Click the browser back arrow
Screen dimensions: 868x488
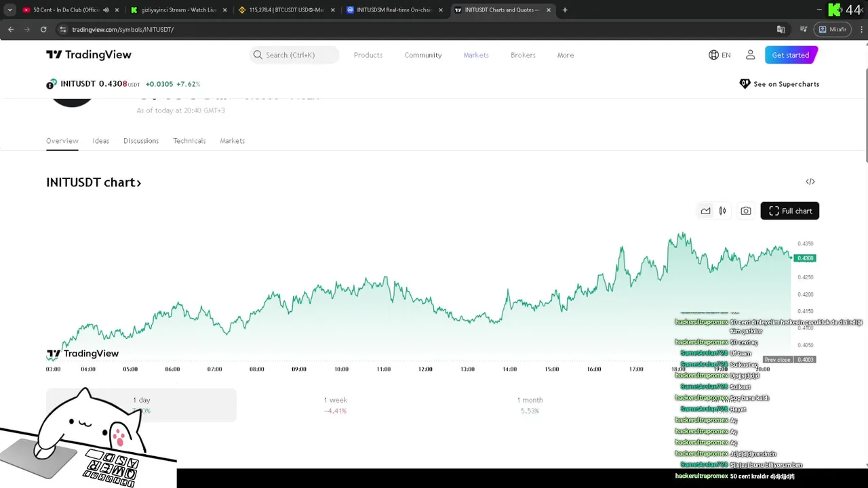coord(11,30)
